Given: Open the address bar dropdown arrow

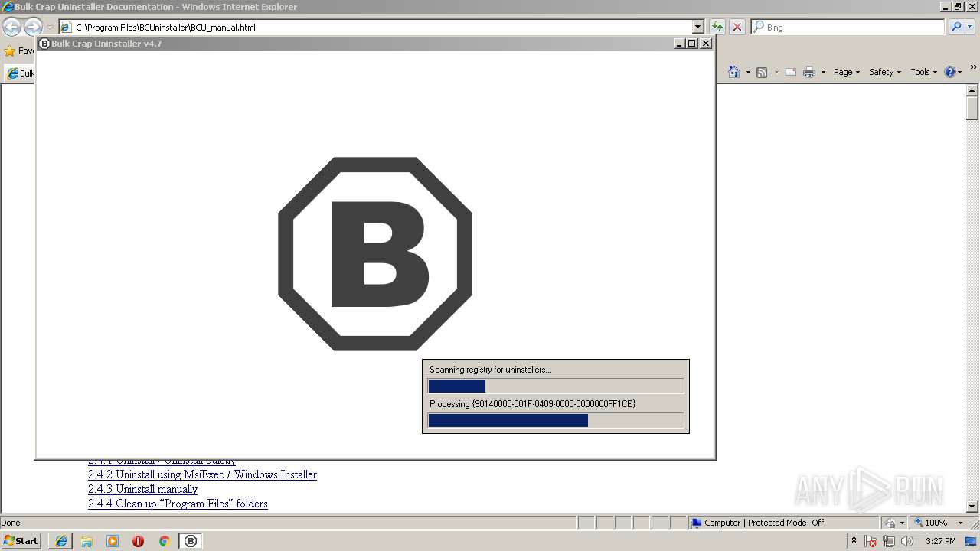Looking at the screenshot, I should click(x=697, y=27).
